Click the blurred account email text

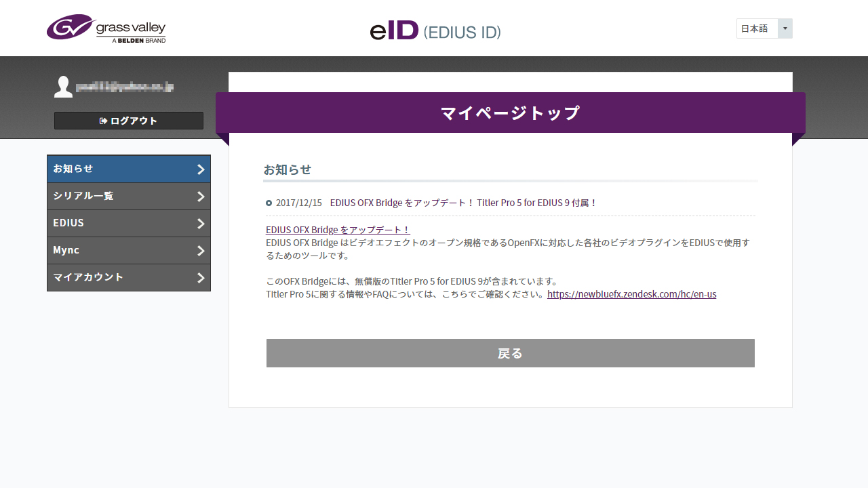(125, 87)
